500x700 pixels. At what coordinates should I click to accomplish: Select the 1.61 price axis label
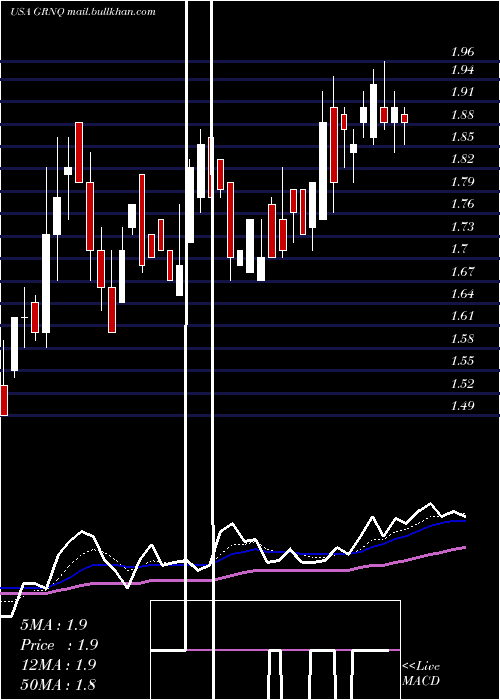(462, 316)
